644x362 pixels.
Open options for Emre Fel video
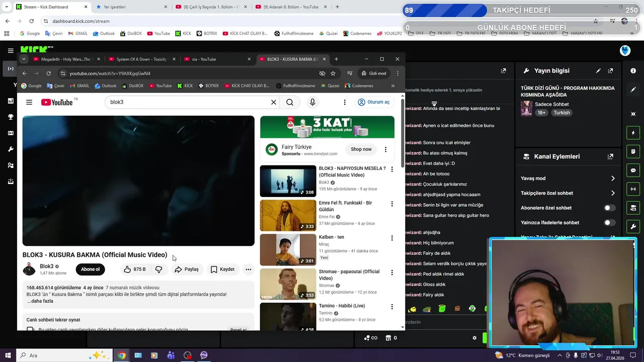point(392,204)
